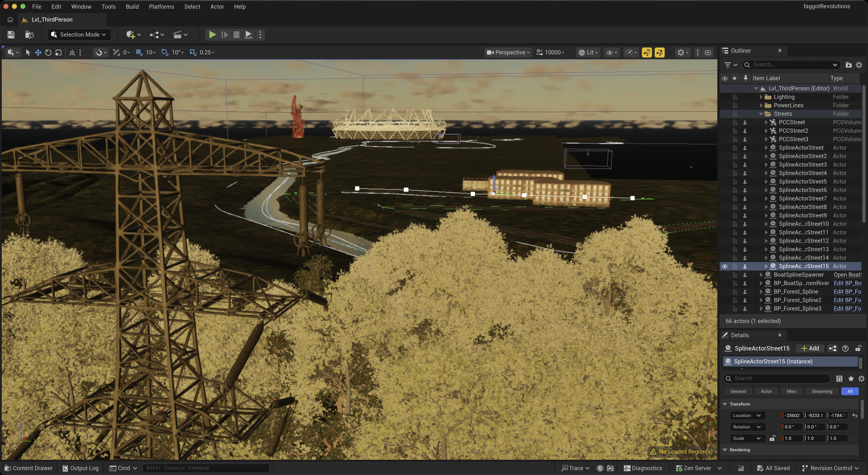Toggle the grid snapping icon
The height and width of the screenshot is (475, 868).
pos(139,52)
